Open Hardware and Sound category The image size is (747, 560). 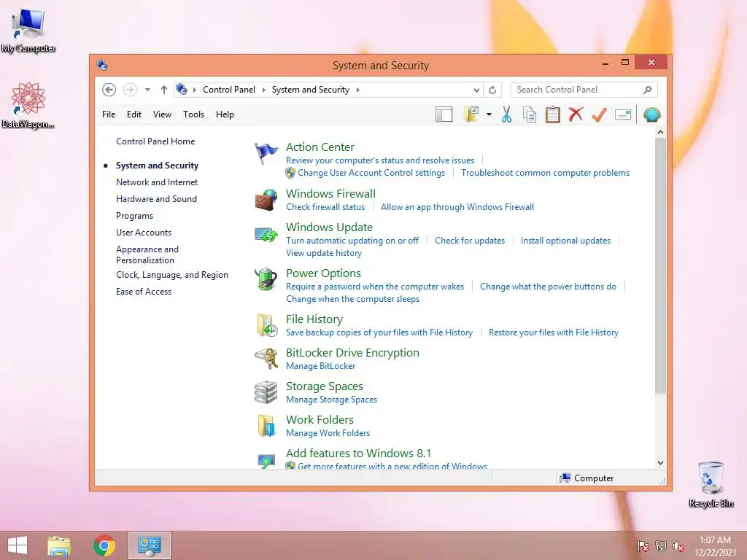pyautogui.click(x=156, y=198)
